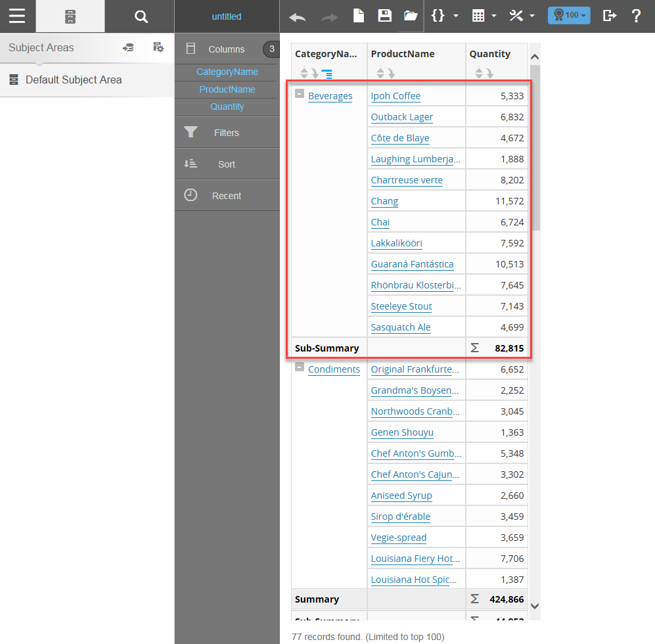Open the curly braces dropdown

444,16
